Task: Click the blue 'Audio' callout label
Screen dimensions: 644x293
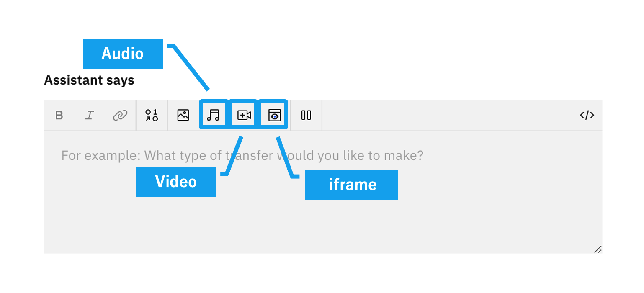Action: coord(123,54)
